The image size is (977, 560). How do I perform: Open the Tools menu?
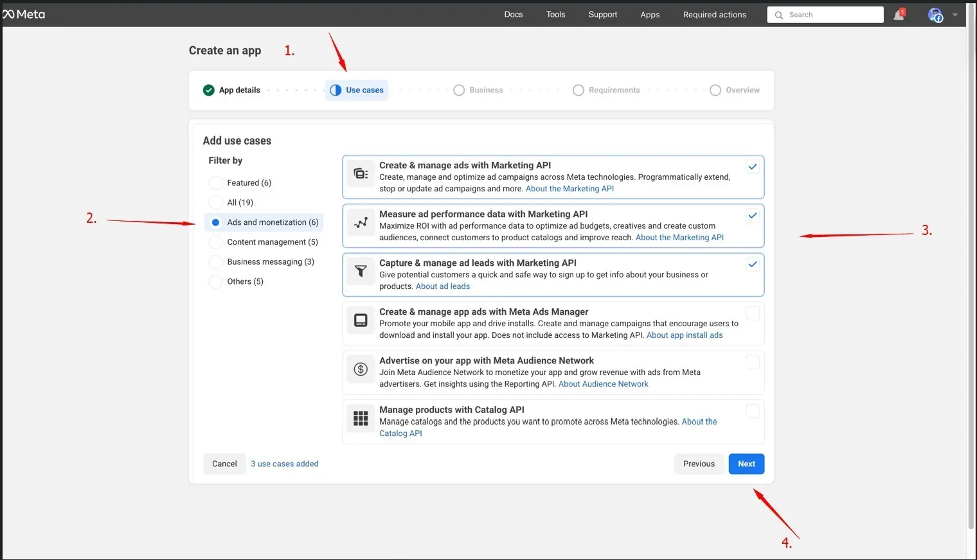[556, 15]
